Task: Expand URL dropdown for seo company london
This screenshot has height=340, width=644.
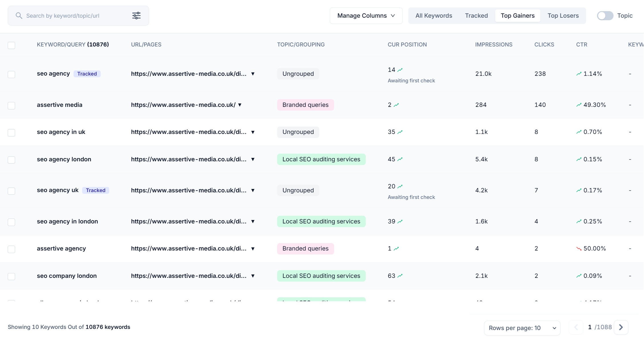Action: (253, 276)
